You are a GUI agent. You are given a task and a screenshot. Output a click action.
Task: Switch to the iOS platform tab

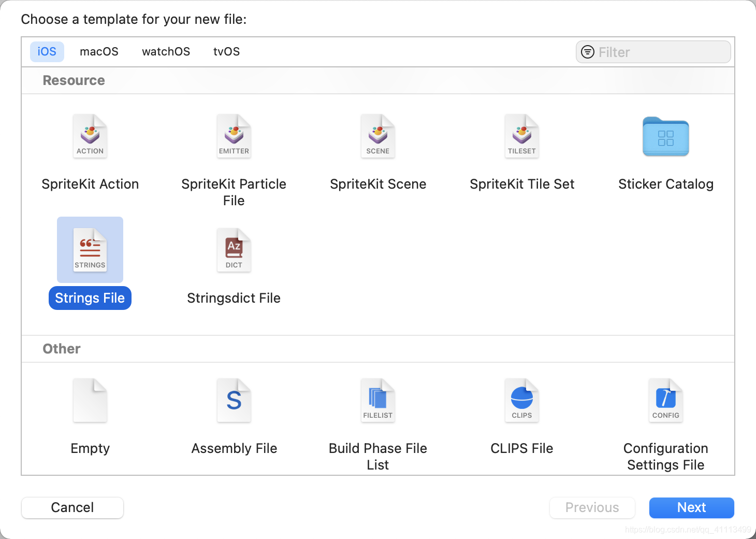[47, 52]
